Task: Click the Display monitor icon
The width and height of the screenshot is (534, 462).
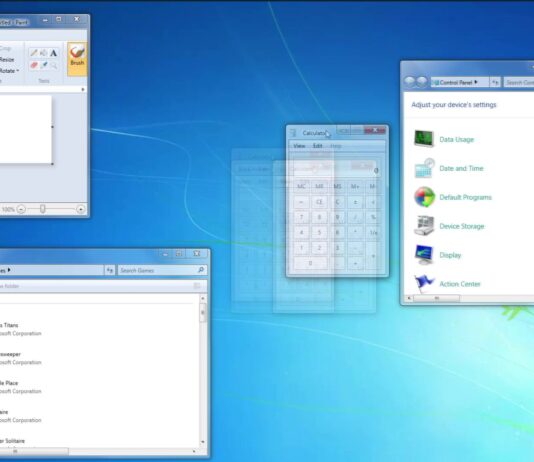Action: (424, 255)
